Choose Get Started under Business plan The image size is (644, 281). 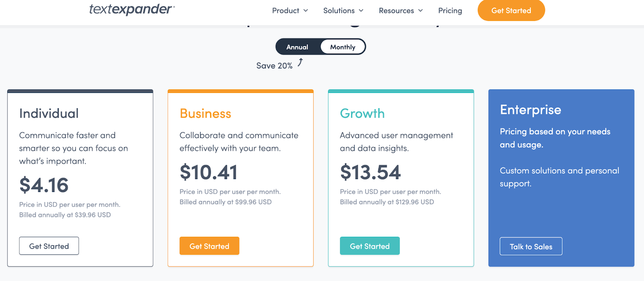(x=209, y=246)
